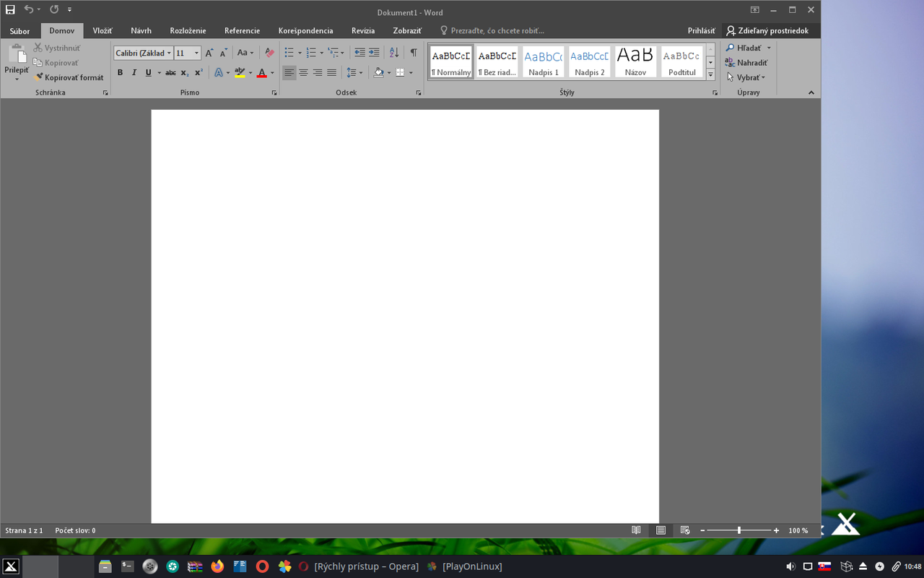Screen dimensions: 924x578
Task: Click Zdieľaný prostriedok share button
Action: tap(767, 31)
